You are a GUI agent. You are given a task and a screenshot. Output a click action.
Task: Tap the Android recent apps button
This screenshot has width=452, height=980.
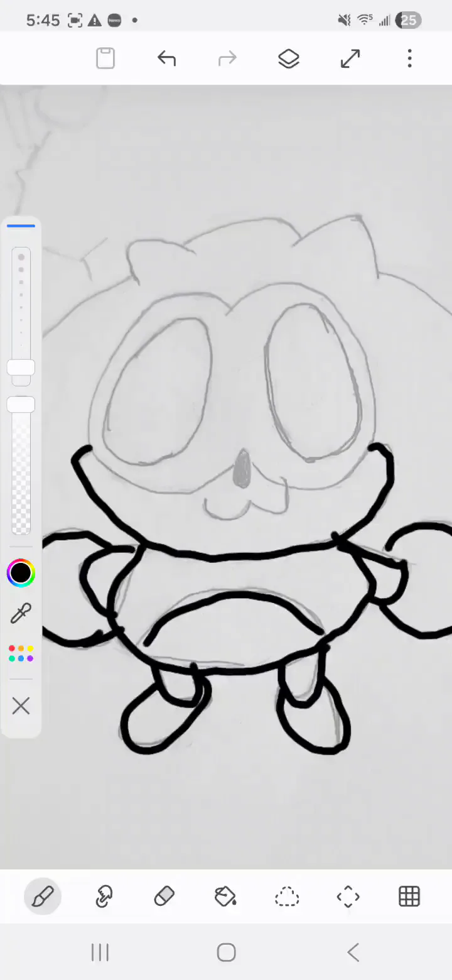100,952
